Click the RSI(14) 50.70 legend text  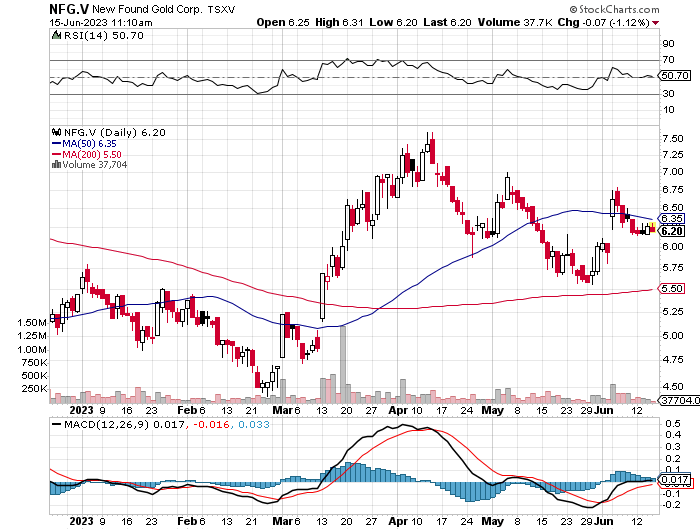(104, 35)
